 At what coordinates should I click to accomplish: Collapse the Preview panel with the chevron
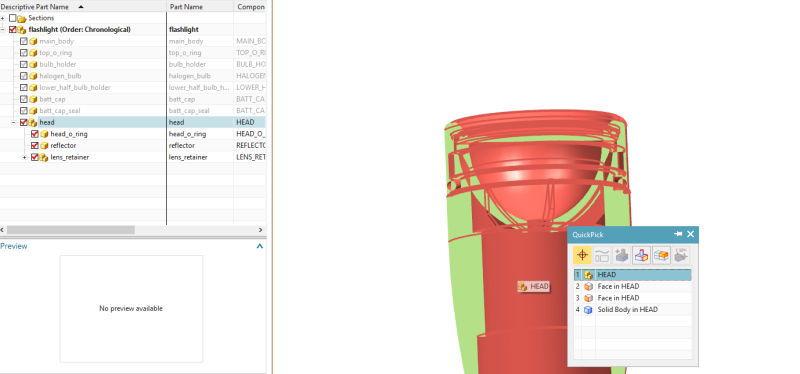(x=259, y=246)
